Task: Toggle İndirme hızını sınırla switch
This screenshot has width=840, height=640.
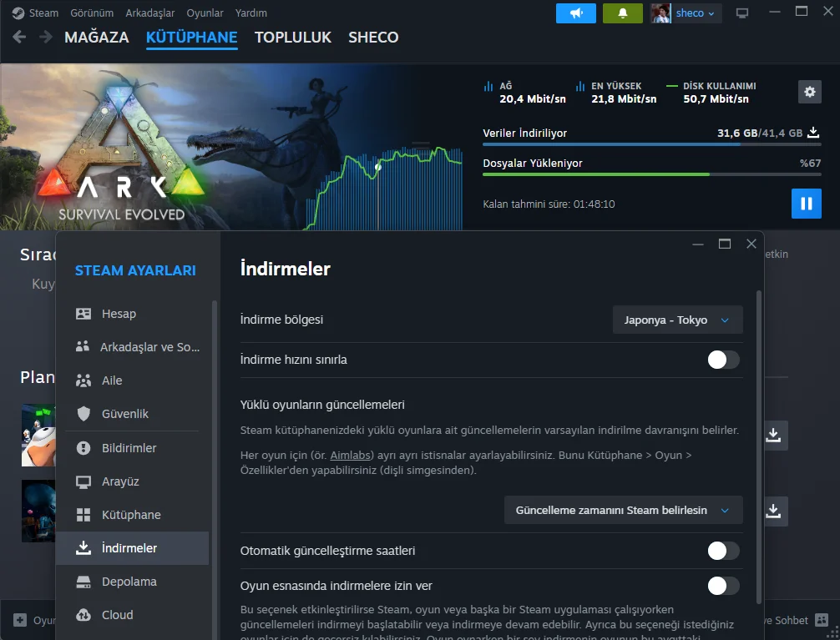Action: 723,360
